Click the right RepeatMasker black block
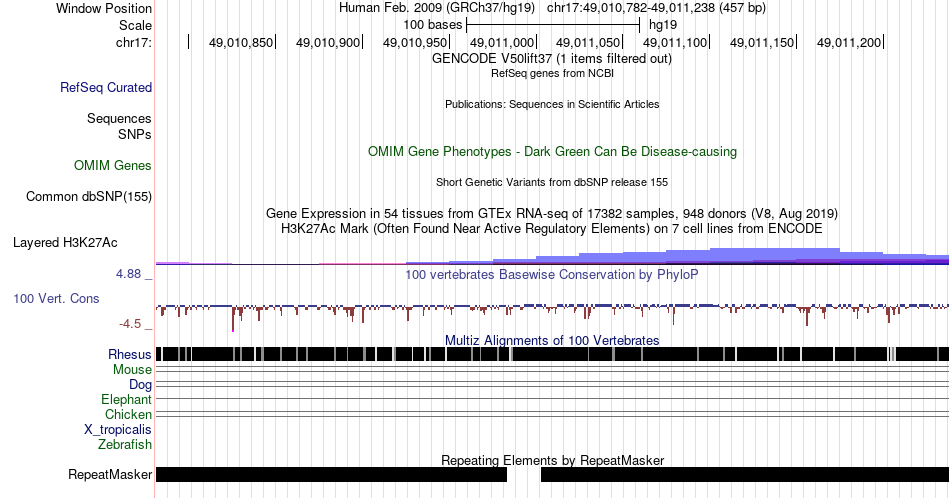Viewport: 950px width, 498px height. click(x=745, y=474)
